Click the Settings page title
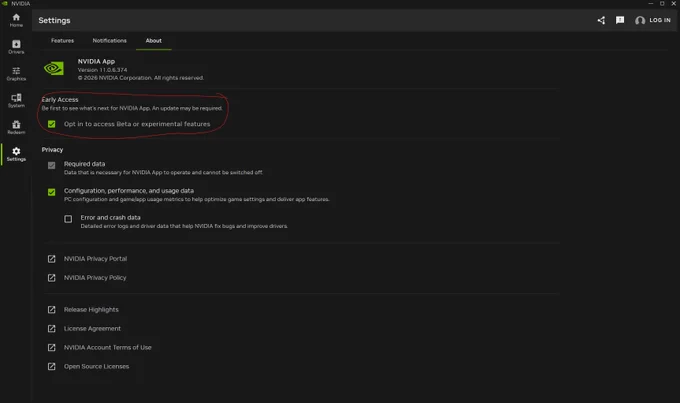680x403 pixels. [54, 20]
